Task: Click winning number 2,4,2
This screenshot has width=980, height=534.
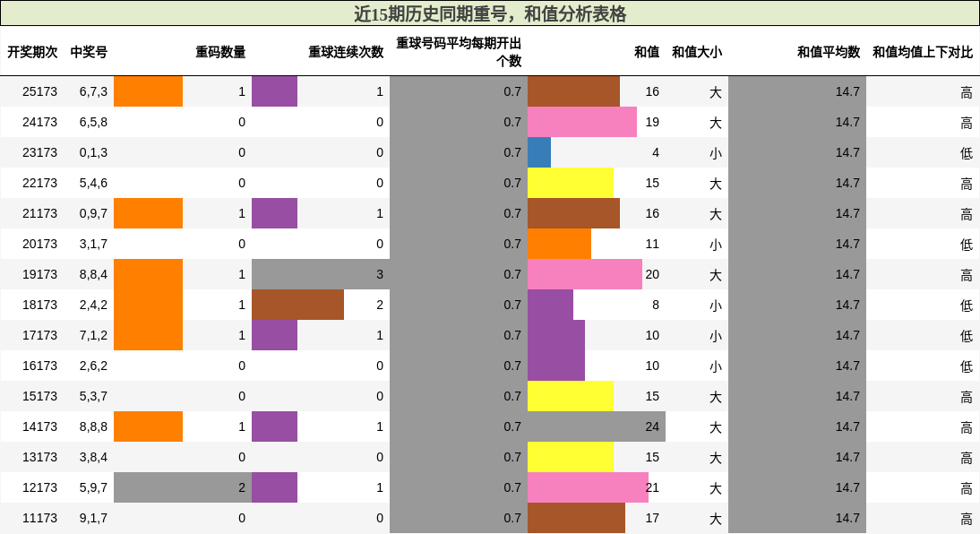Action: click(93, 305)
